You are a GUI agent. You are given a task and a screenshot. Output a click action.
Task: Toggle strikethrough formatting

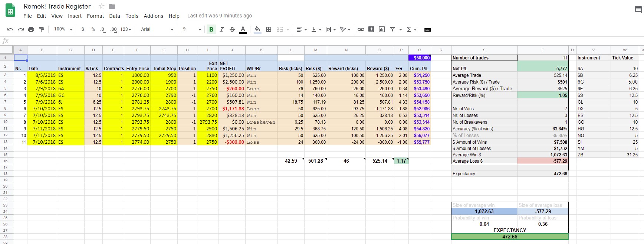click(232, 29)
